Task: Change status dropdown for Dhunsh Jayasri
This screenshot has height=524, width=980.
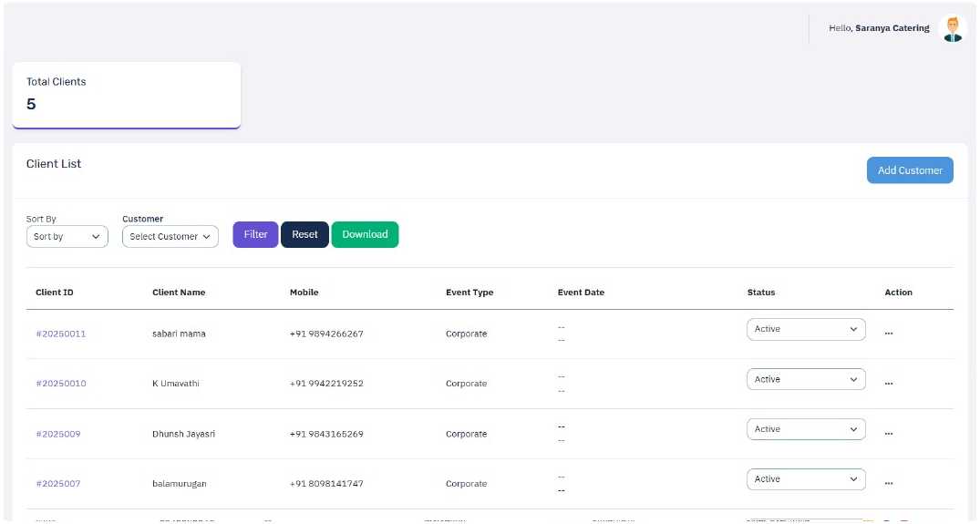Action: click(x=806, y=429)
